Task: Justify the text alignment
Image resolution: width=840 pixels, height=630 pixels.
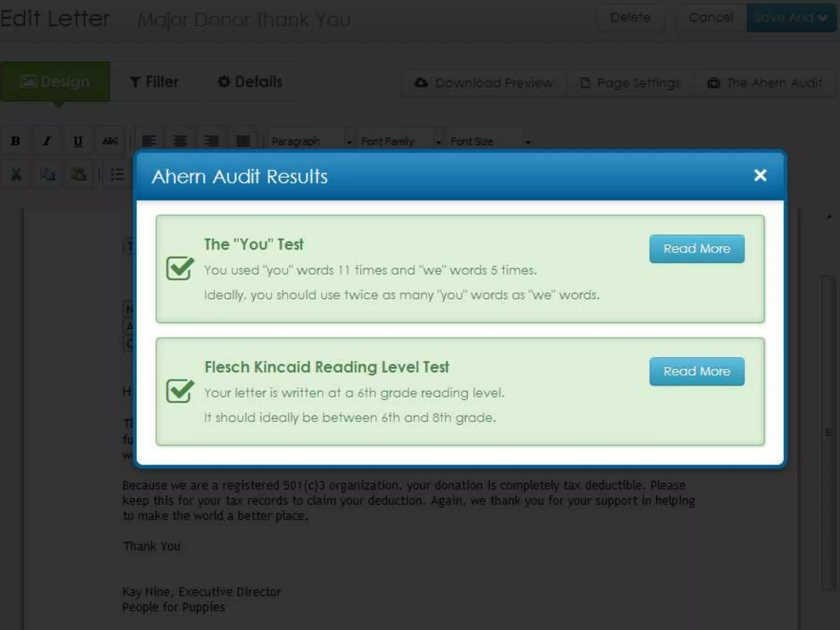Action: tap(243, 141)
